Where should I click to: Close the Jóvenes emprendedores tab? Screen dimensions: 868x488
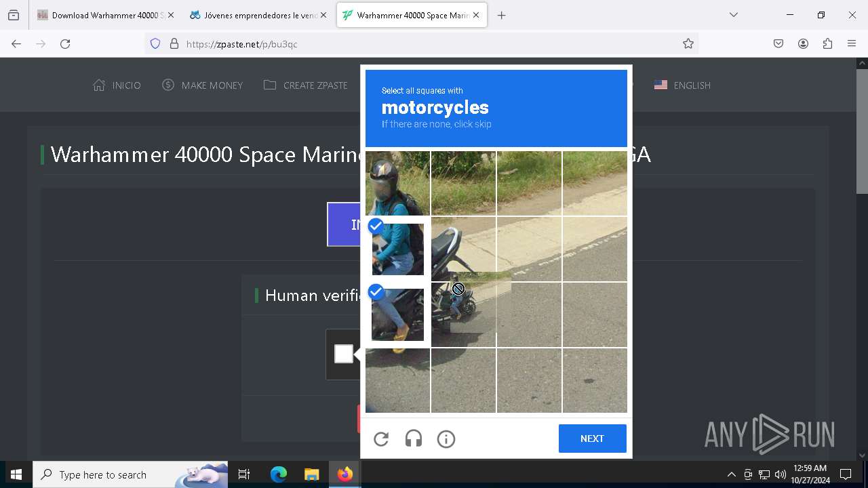[x=323, y=15]
